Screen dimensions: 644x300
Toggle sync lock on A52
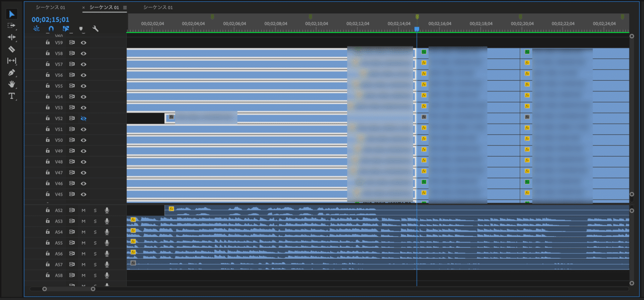(72, 210)
